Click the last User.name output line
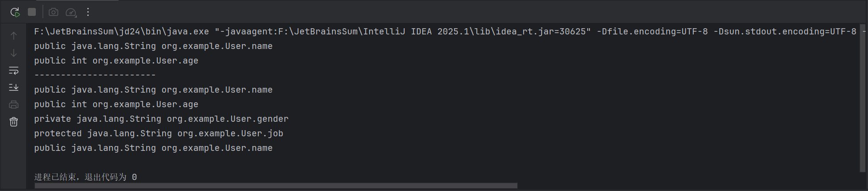This screenshot has width=868, height=191. point(153,148)
